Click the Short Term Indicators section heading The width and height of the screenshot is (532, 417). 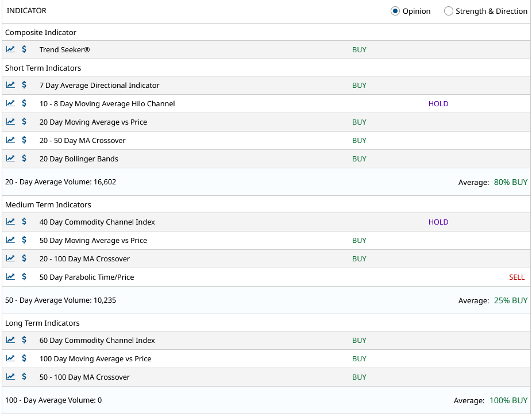(x=43, y=68)
